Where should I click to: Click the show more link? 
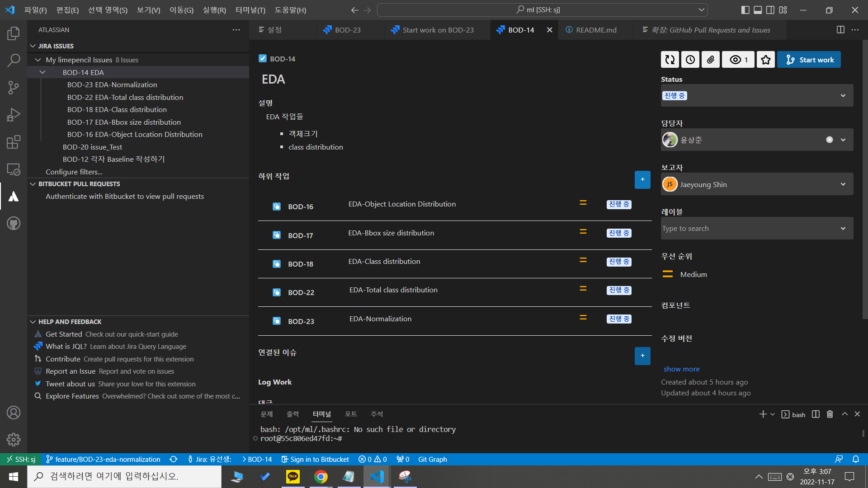point(681,369)
